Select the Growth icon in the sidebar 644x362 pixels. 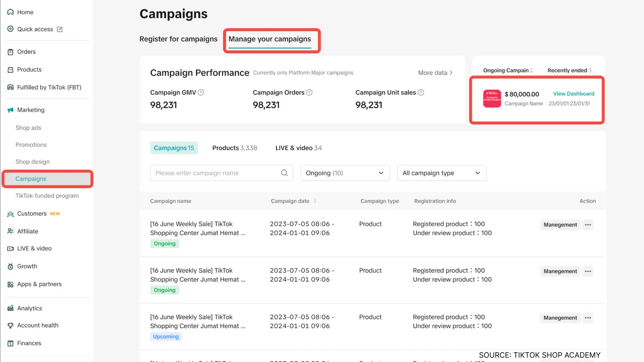pos(10,266)
